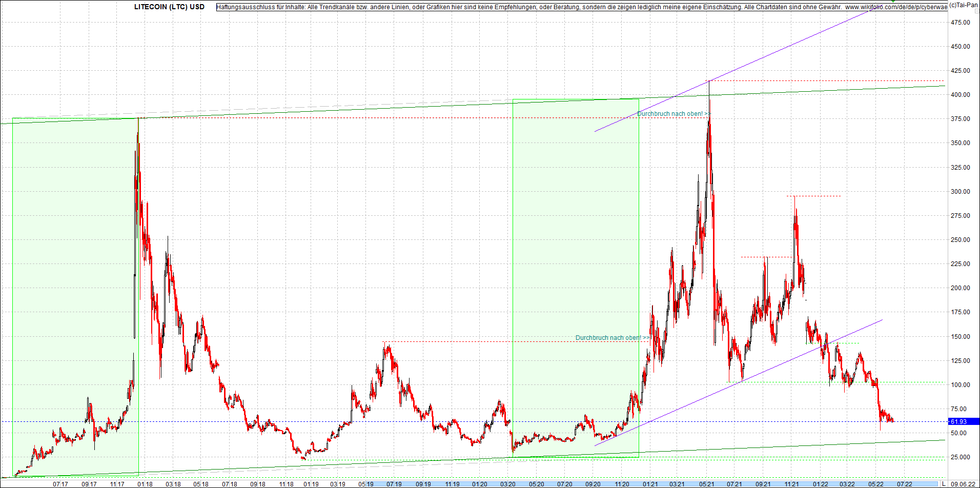Click the 01'22 date axis label
The width and height of the screenshot is (980, 488).
point(821,484)
